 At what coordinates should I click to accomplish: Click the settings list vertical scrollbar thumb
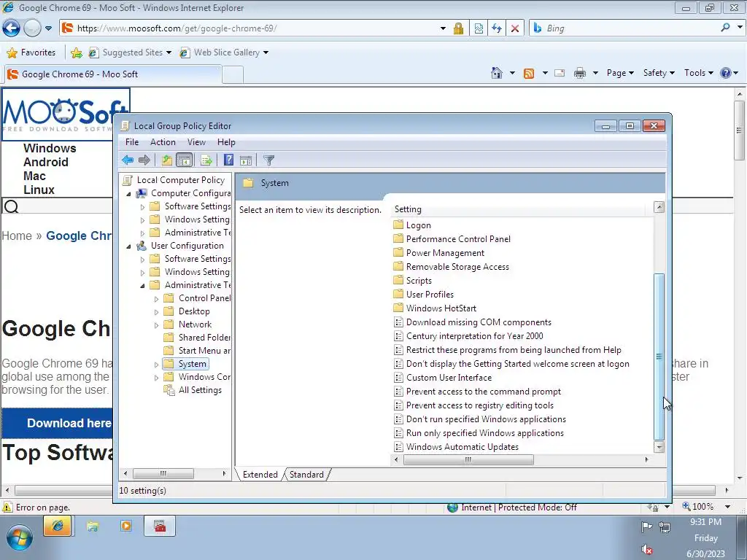[x=659, y=357]
